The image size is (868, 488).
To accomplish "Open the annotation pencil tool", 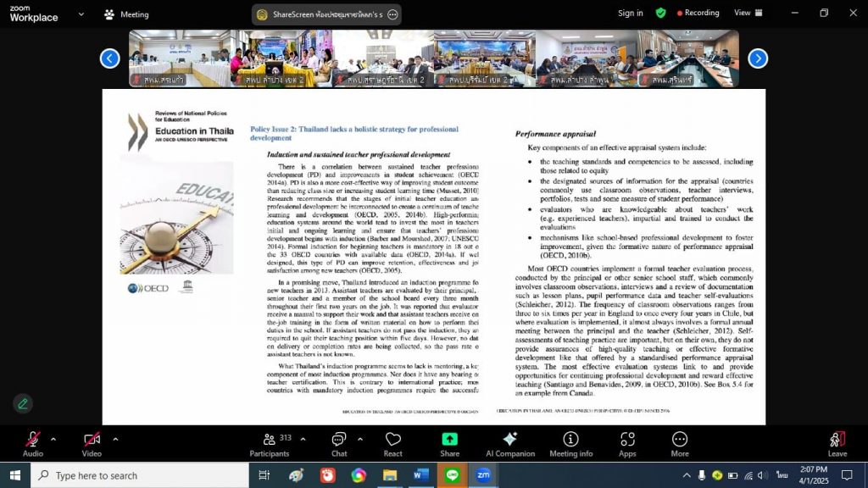I will (x=23, y=404).
